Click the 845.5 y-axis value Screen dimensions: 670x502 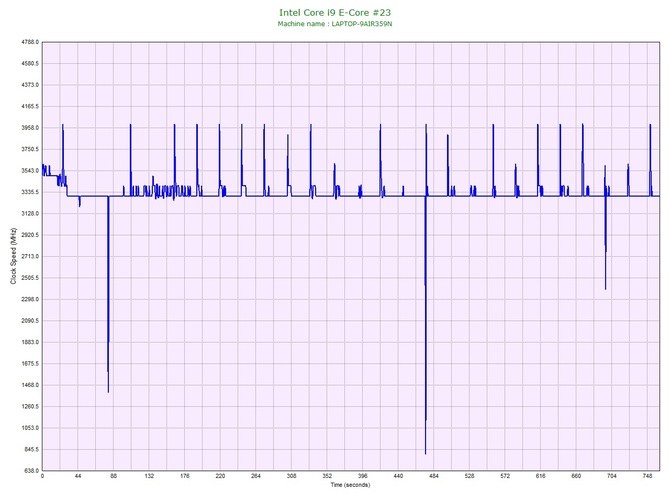tap(31, 449)
